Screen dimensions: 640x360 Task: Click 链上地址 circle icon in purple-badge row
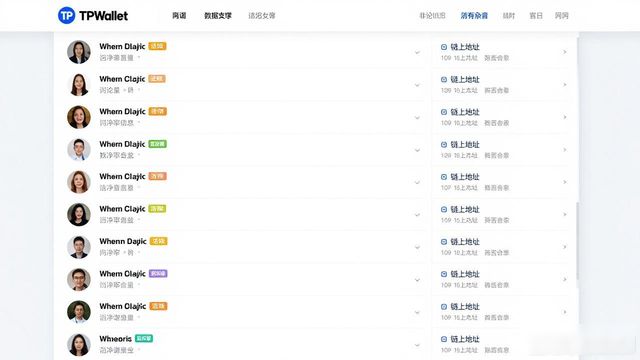pyautogui.click(x=444, y=274)
